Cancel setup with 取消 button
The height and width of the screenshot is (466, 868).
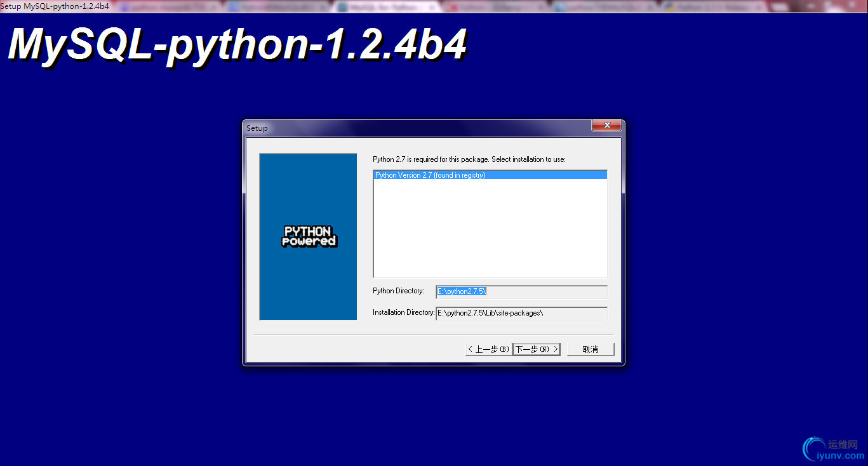coord(591,349)
